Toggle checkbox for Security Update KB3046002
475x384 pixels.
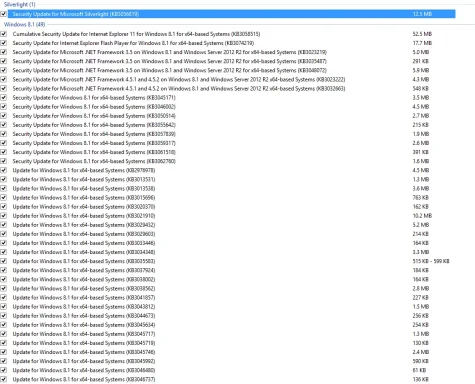click(x=4, y=107)
